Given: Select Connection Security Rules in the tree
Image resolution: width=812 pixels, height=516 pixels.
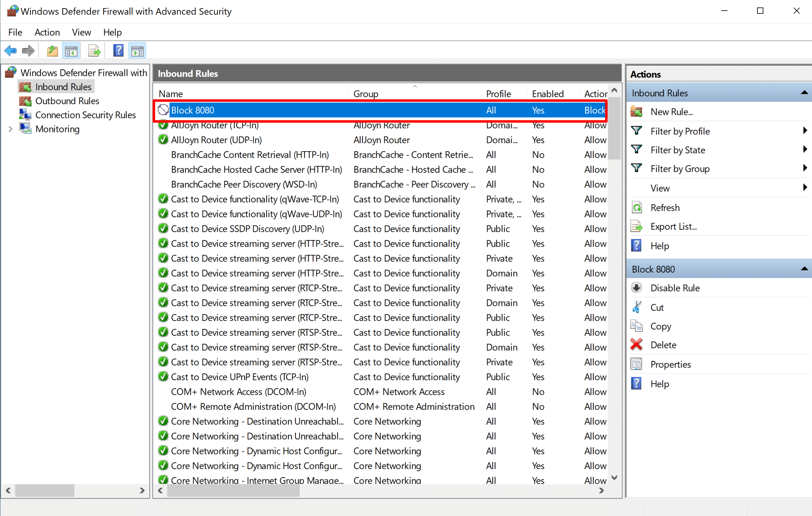Looking at the screenshot, I should point(85,115).
